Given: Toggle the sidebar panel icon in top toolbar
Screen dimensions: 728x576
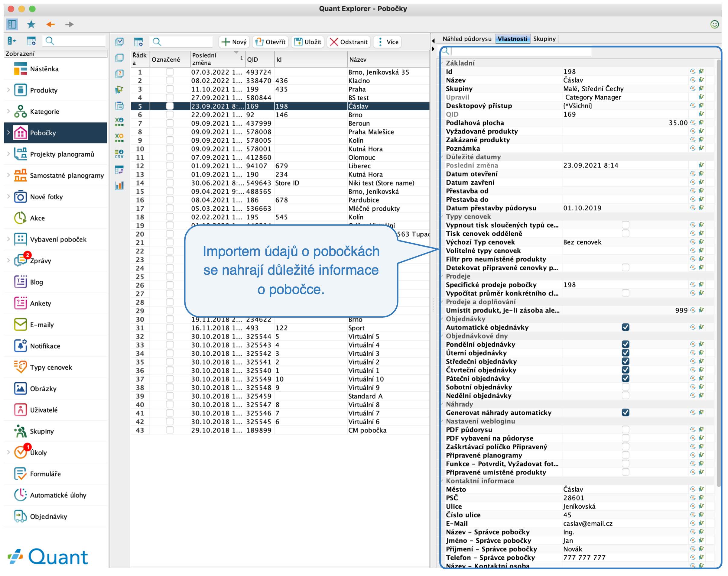Looking at the screenshot, I should (x=12, y=24).
